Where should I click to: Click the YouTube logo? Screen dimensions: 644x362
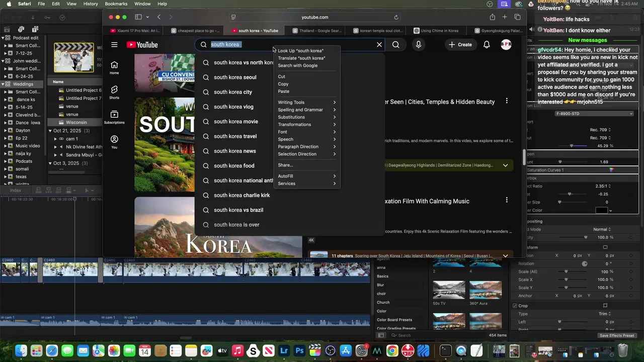pyautogui.click(x=142, y=45)
